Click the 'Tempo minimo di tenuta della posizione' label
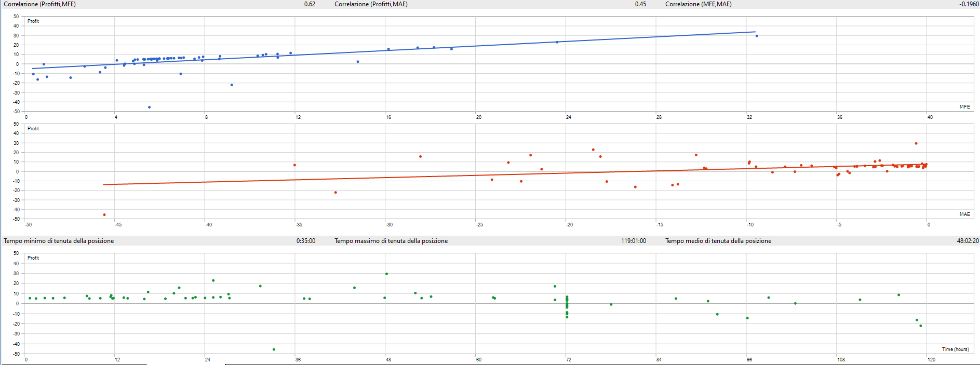Image resolution: width=980 pixels, height=365 pixels. tap(59, 241)
